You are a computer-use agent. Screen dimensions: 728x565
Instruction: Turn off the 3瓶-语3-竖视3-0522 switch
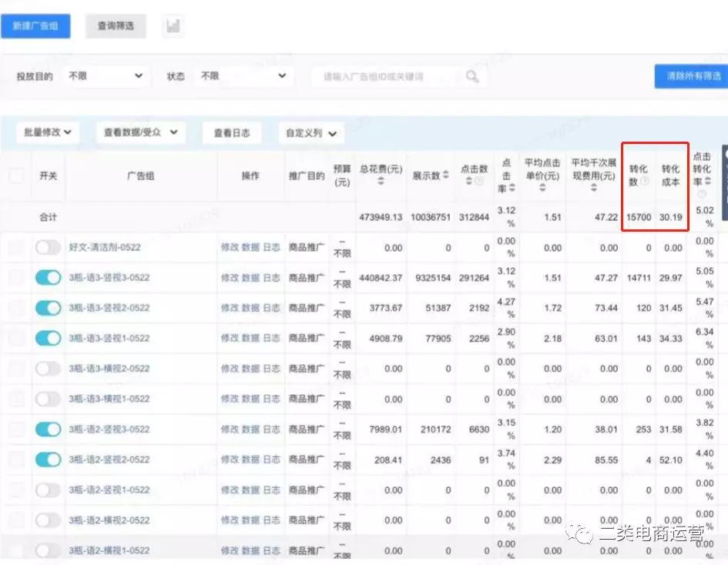point(49,277)
